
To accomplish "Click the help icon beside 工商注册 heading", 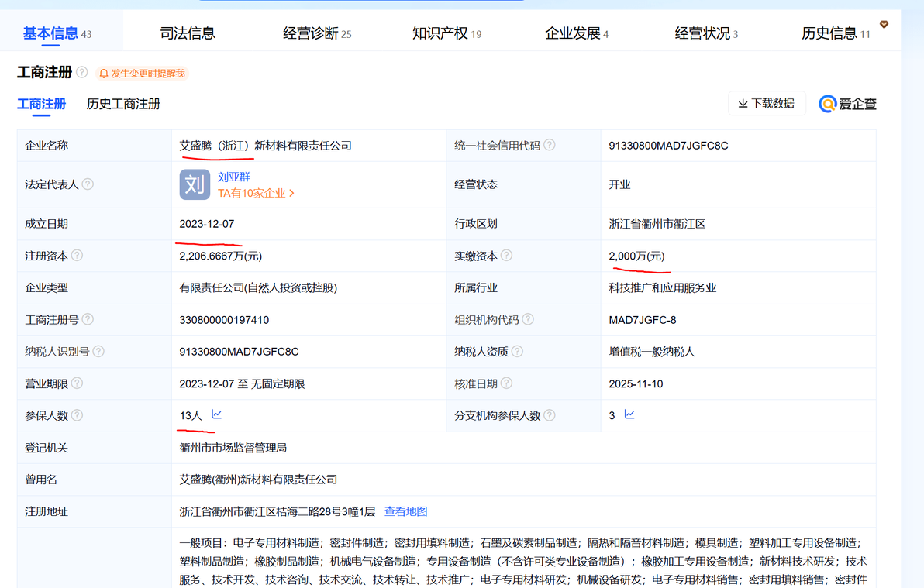I will pos(82,73).
